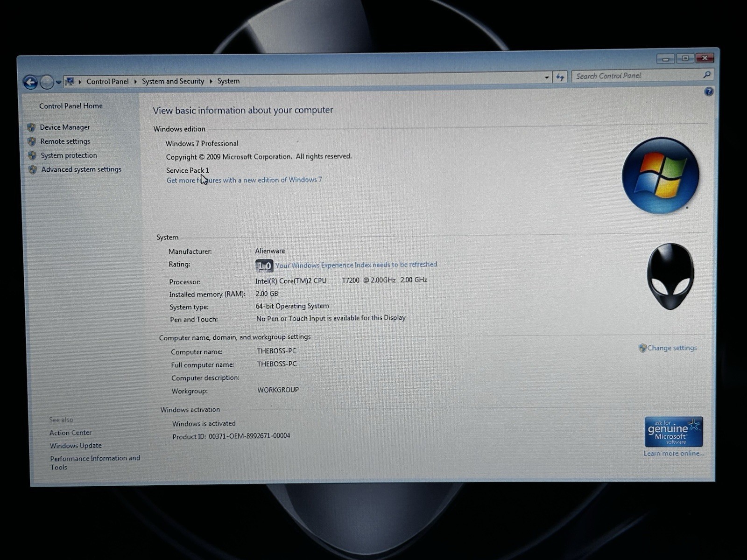
Task: Click the Intel(R) Core(TM)2 CPU processor value
Action: click(x=341, y=280)
